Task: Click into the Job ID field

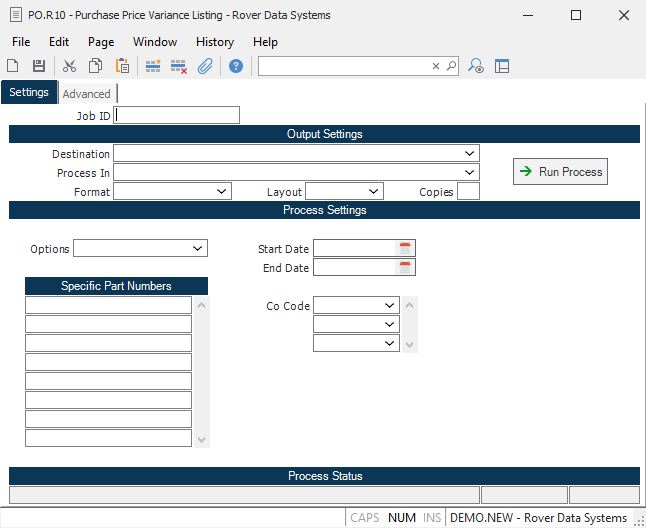Action: click(x=178, y=115)
